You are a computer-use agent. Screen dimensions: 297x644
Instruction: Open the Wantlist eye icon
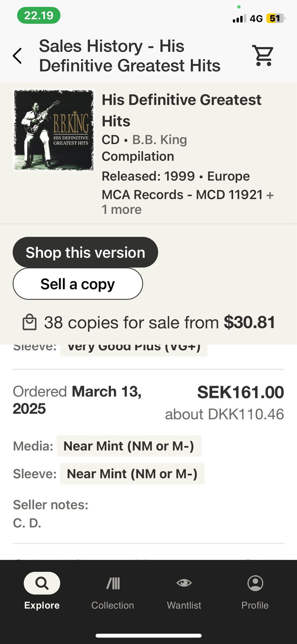pyautogui.click(x=184, y=583)
